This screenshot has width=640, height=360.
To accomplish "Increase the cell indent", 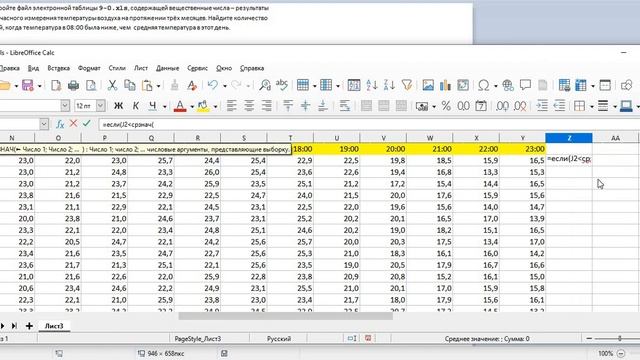I will [x=542, y=106].
